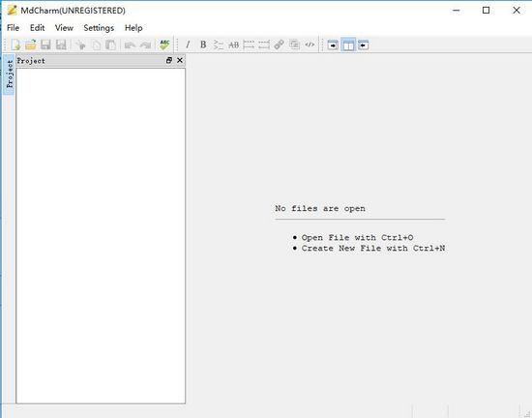The height and width of the screenshot is (418, 532).
Task: Click the Copy toolbar icon
Action: coord(97,45)
